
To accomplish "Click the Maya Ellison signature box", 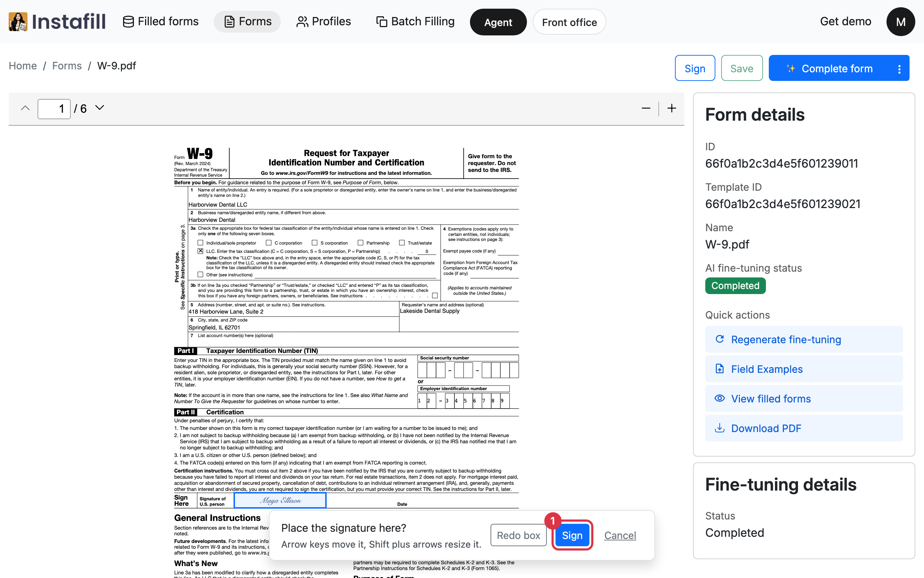I will [280, 500].
